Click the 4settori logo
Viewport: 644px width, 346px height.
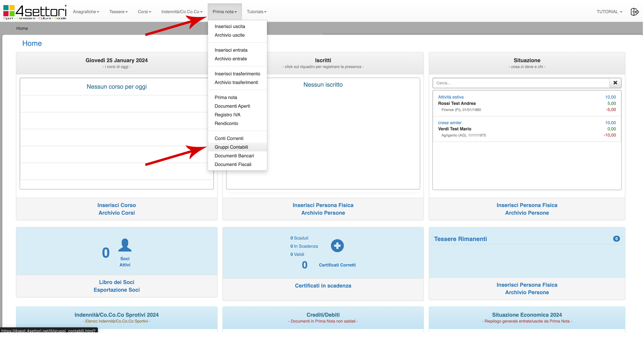(x=35, y=12)
